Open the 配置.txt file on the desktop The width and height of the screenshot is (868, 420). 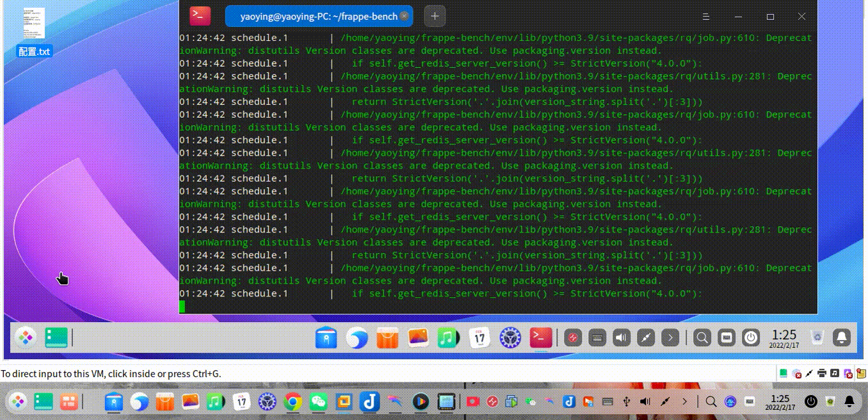(35, 32)
